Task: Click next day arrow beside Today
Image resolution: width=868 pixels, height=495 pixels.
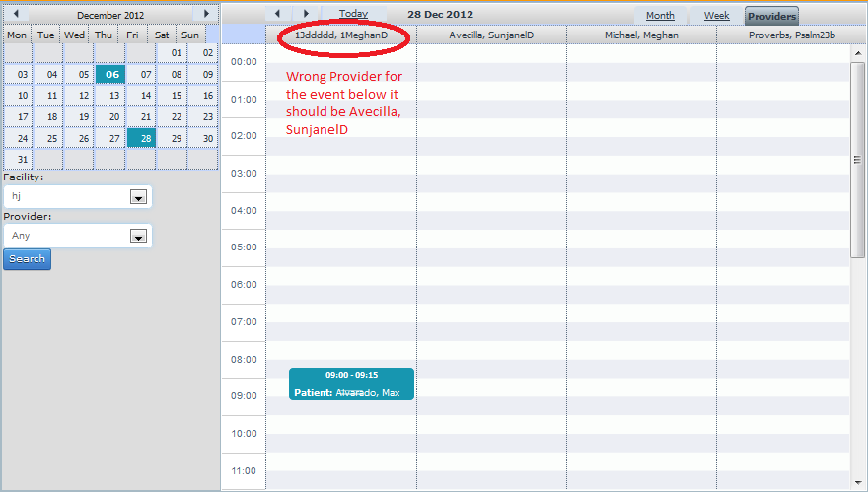Action: point(306,14)
